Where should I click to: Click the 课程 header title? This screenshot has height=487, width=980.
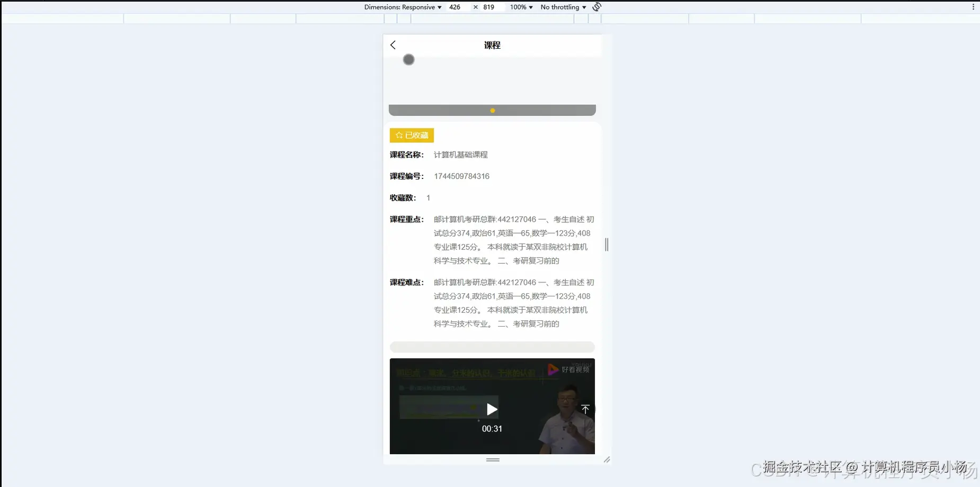click(x=492, y=45)
